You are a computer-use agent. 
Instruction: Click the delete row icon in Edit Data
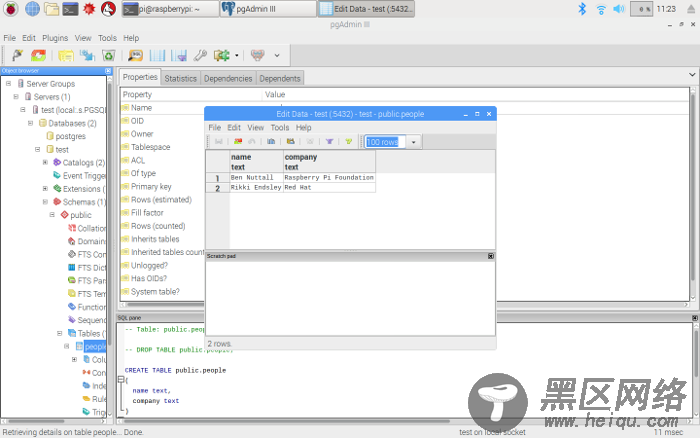pos(310,142)
